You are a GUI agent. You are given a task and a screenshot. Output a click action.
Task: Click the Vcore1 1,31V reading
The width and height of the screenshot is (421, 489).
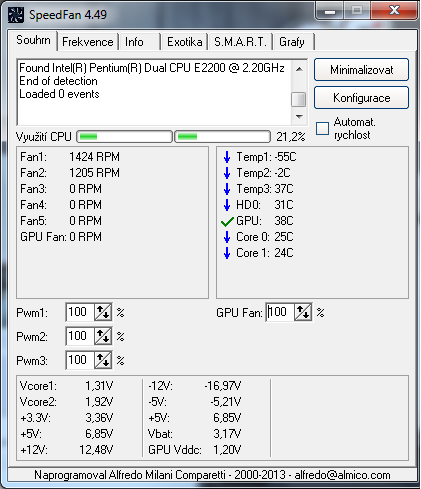[x=66, y=386]
